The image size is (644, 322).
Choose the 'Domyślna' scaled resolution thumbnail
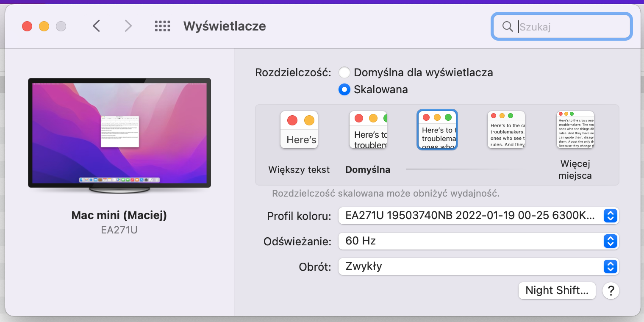pos(368,130)
